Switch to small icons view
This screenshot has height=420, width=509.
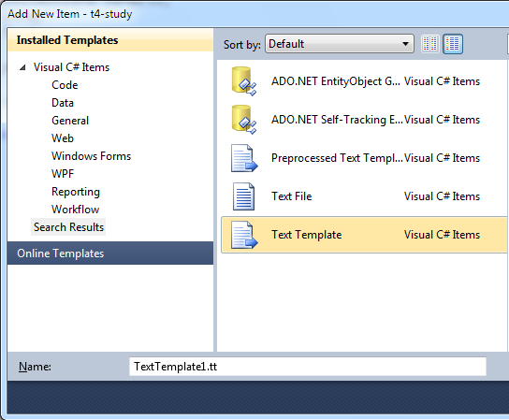[x=429, y=43]
